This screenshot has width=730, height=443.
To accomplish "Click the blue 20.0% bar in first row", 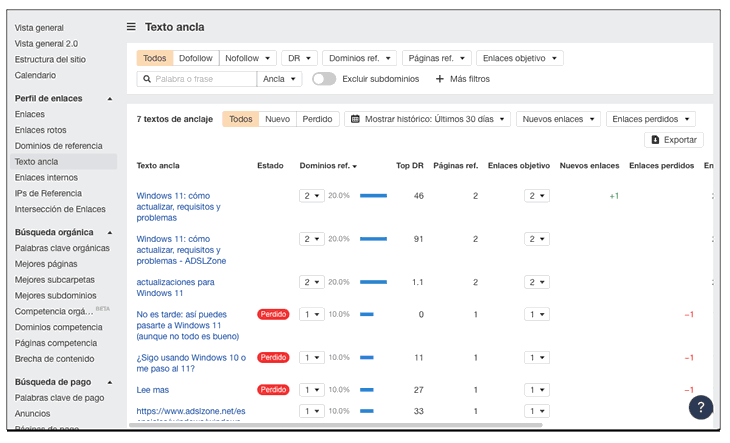I will point(373,196).
